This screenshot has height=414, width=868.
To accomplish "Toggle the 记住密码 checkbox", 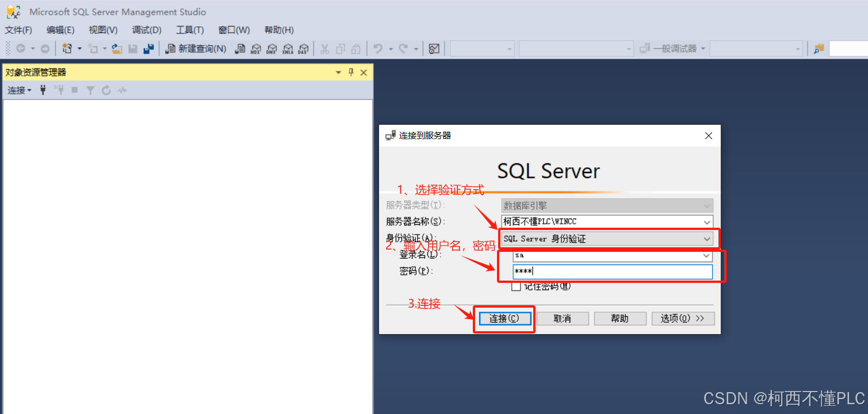I will click(516, 286).
